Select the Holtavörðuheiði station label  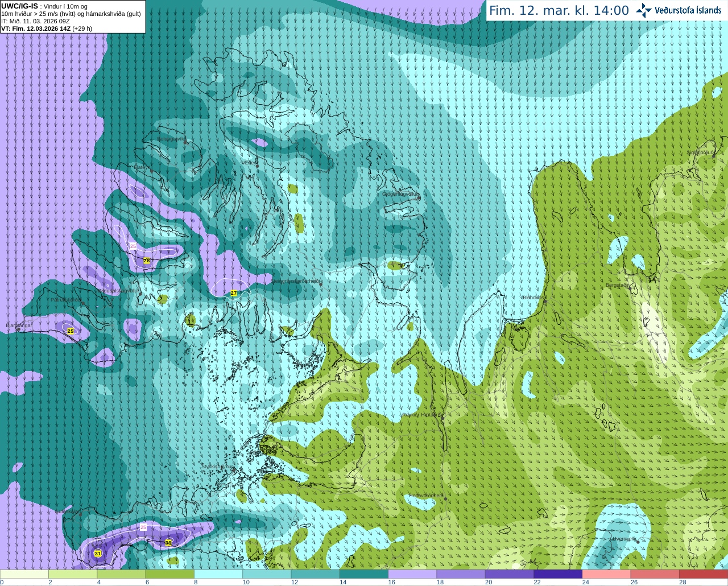(x=427, y=496)
